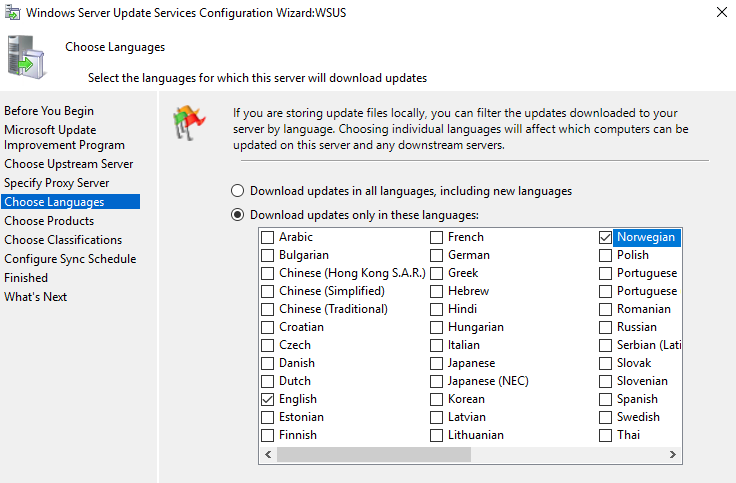736x483 pixels.
Task: Select Download updates only in these languages
Action: 238,215
